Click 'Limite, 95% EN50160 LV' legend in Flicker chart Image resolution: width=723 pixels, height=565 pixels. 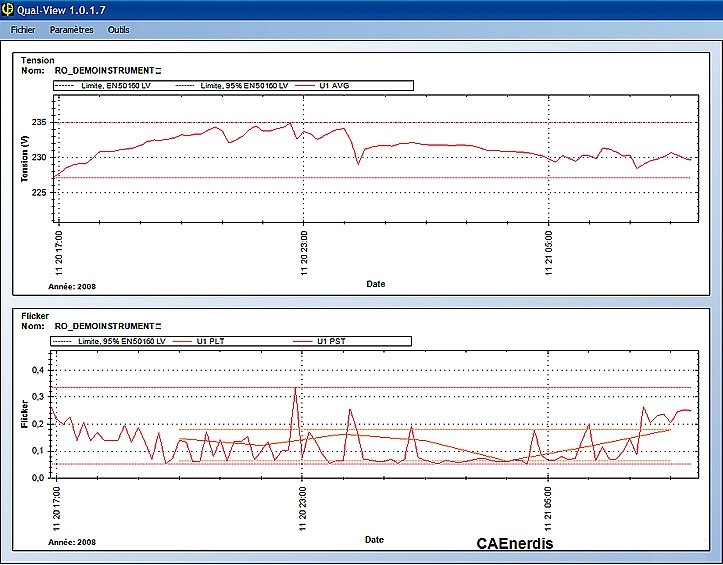click(109, 341)
